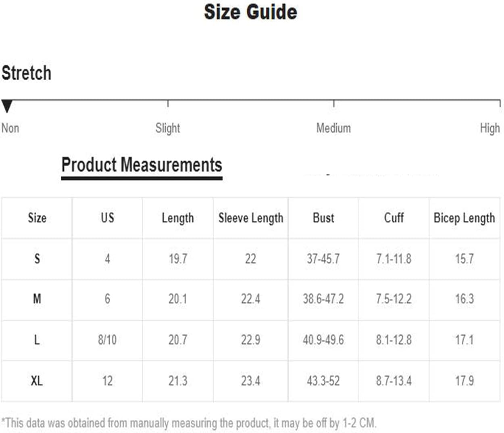Click the Slight tick on stretch scale
This screenshot has width=504, height=433.
[x=168, y=103]
